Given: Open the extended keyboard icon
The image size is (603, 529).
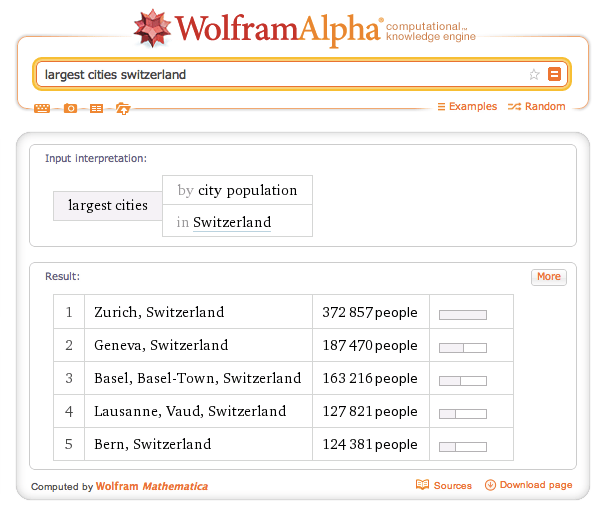Looking at the screenshot, I should coord(42,108).
